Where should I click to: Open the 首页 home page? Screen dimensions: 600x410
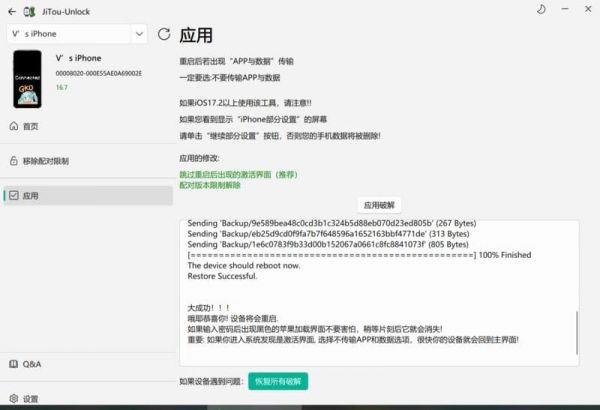[x=86, y=126]
